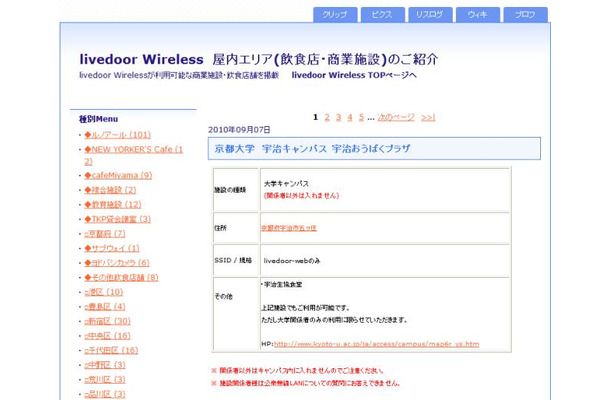Screen dimensions: 610x400
Task: Click the 大学キャンパス cell text
Action: (x=286, y=183)
